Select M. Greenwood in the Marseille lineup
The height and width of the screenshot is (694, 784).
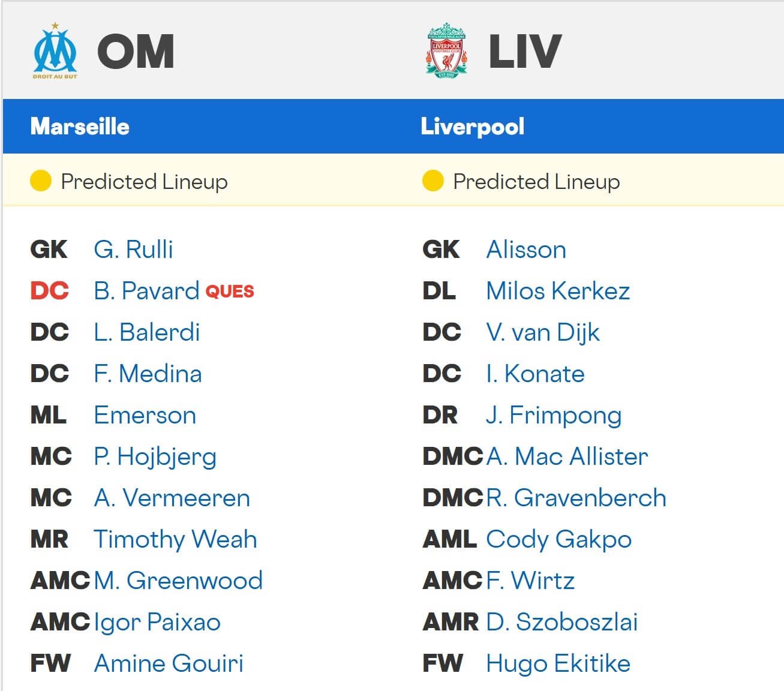pyautogui.click(x=178, y=581)
